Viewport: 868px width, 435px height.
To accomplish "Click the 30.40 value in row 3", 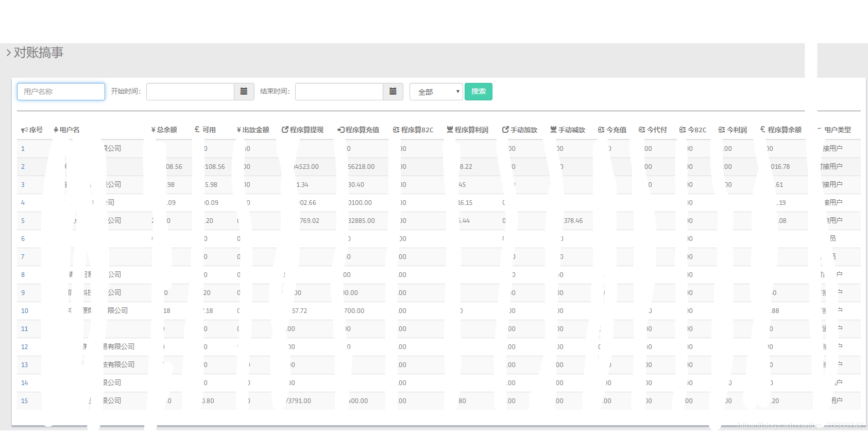I will [356, 185].
